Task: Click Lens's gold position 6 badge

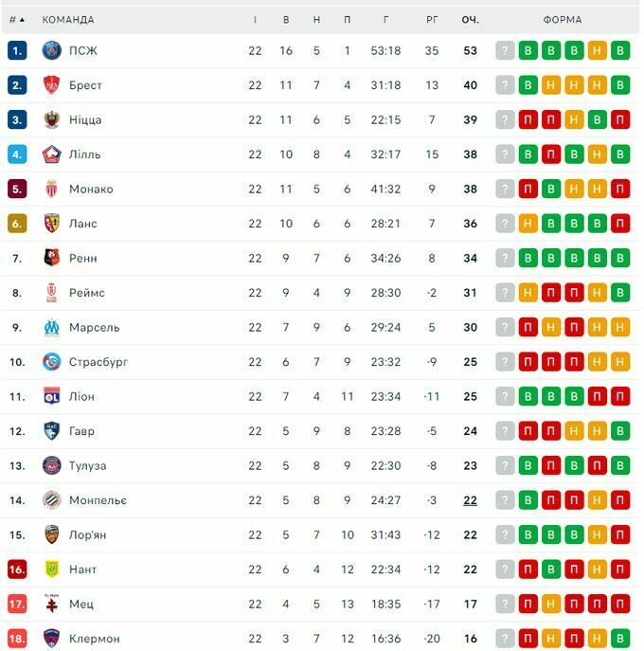Action: click(17, 224)
